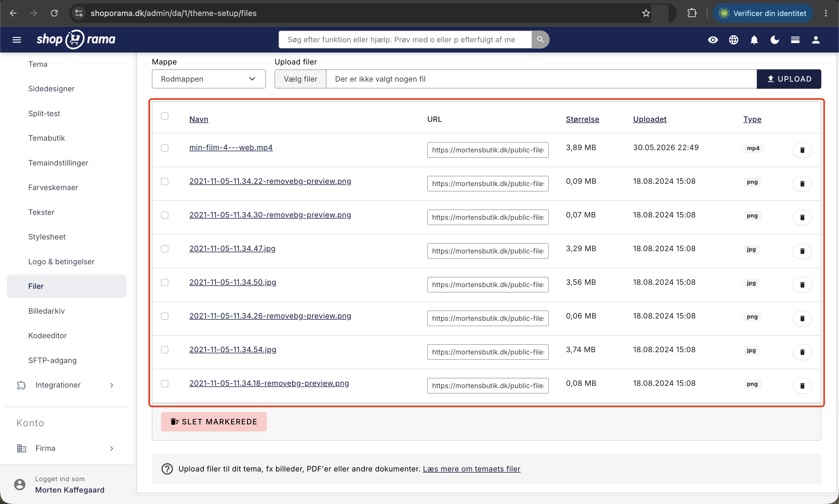Check the 2021-11-05-11.34.54.jpg checkbox
Image resolution: width=839 pixels, height=504 pixels.
165,350
